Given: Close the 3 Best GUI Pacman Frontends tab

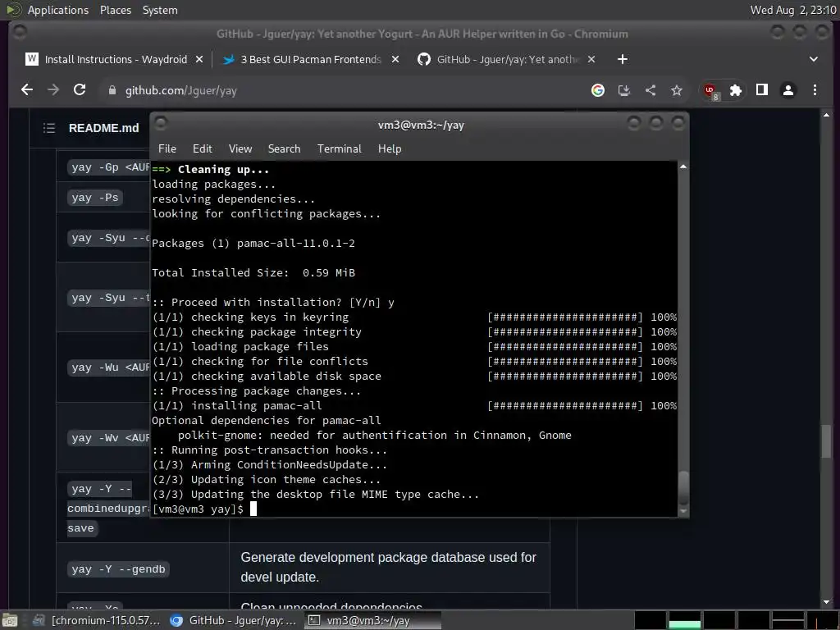Looking at the screenshot, I should point(395,59).
